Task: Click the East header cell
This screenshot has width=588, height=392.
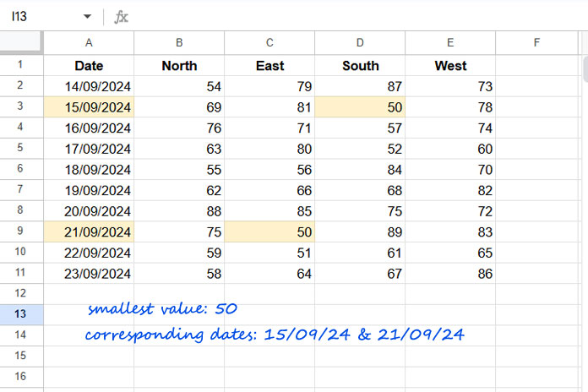Action: 269,66
